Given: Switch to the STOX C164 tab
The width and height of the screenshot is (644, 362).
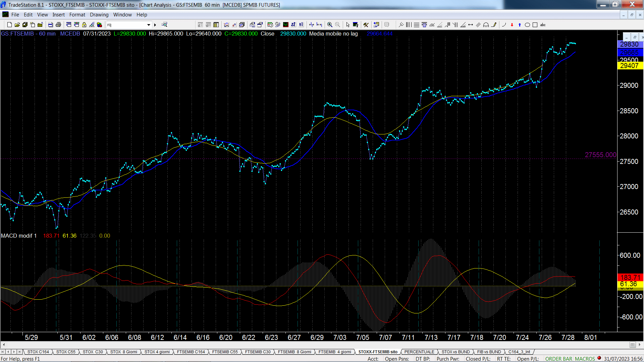Looking at the screenshot, I should 38,352.
